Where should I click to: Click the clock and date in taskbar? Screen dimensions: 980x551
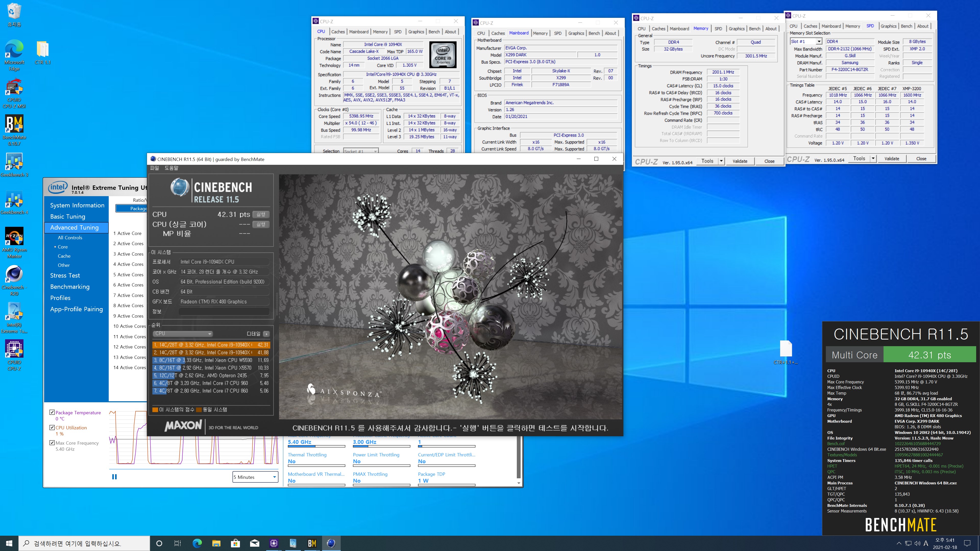945,543
